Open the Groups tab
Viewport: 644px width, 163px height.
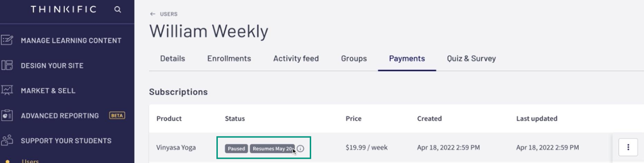coord(354,58)
